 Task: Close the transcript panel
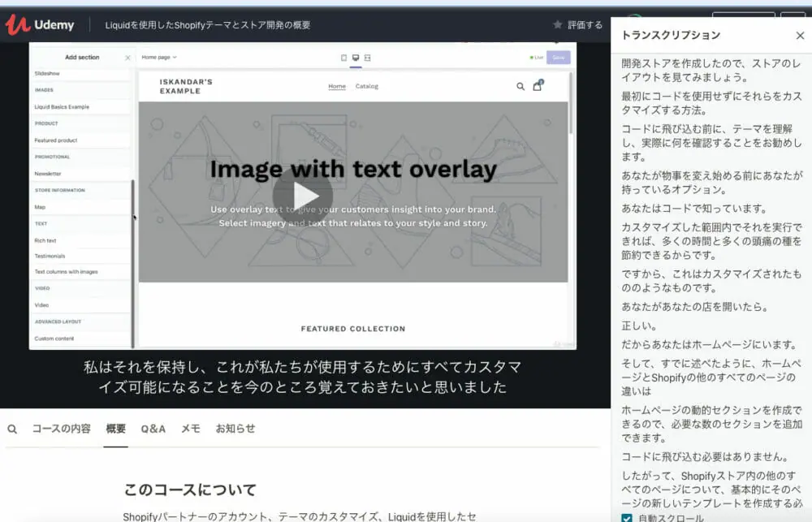tap(800, 36)
